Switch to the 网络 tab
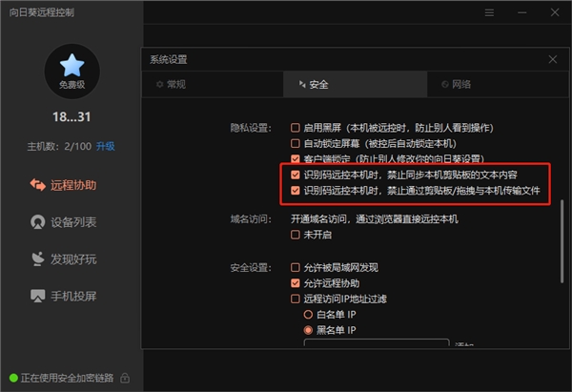The width and height of the screenshot is (572, 392). (498, 84)
